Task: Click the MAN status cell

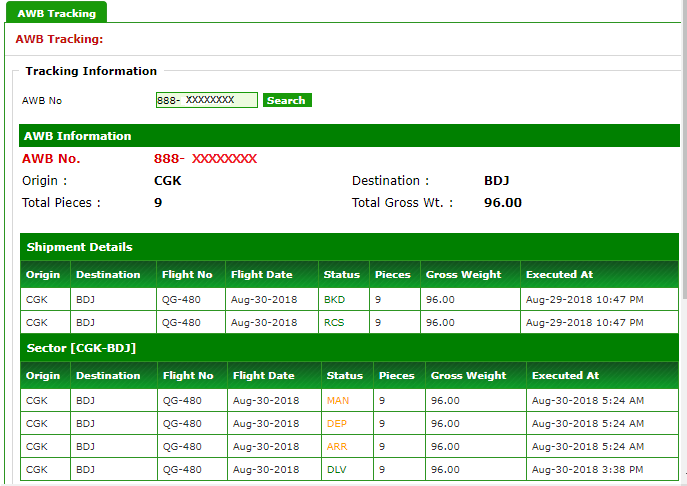Action: tap(347, 401)
